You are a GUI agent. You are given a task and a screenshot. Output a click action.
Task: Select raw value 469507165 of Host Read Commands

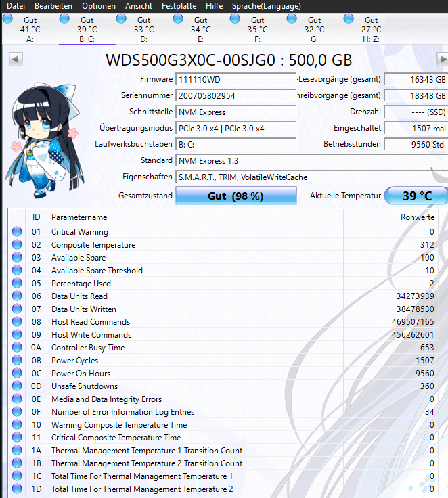[413, 321]
